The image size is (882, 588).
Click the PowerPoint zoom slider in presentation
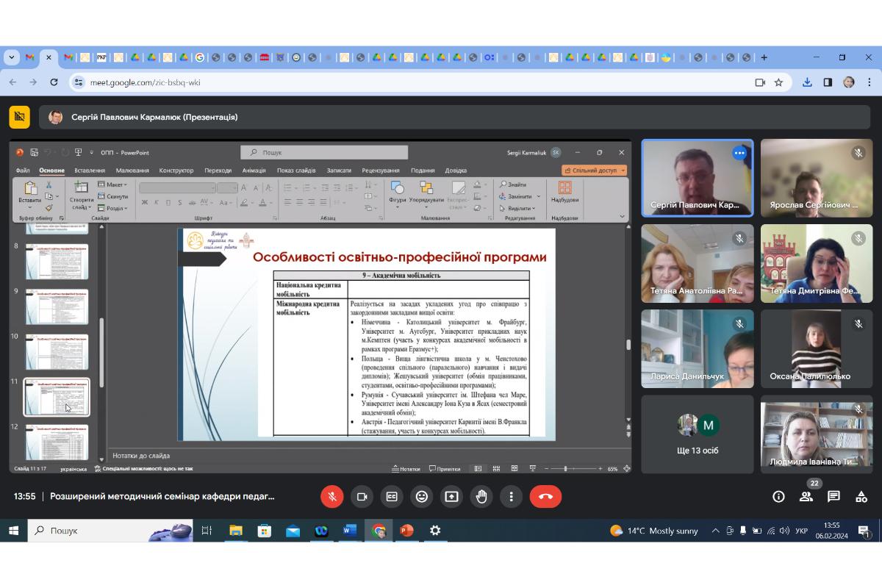point(565,468)
